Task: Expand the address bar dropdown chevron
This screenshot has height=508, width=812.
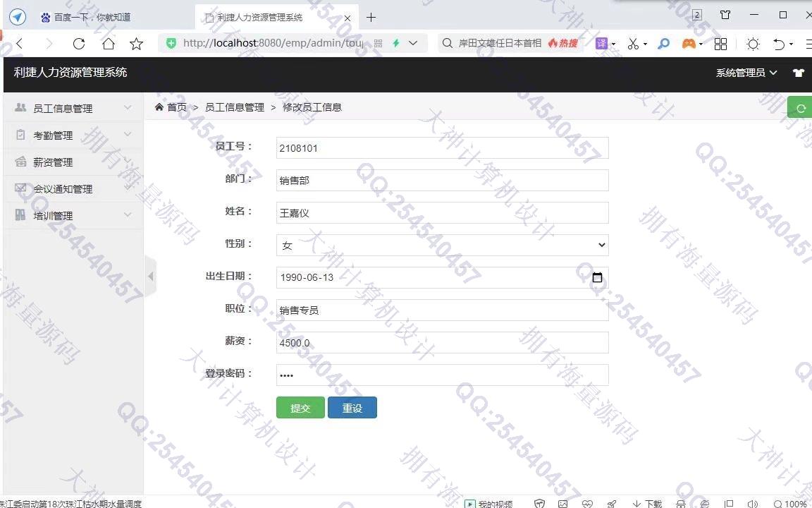Action: [x=413, y=43]
